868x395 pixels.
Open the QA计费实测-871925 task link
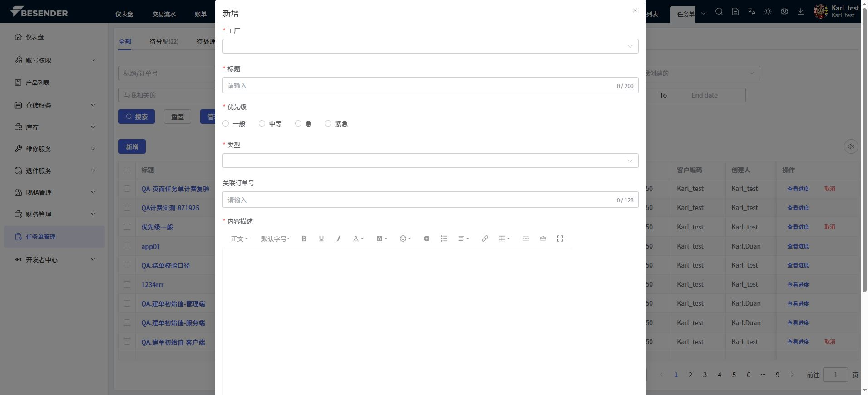pos(170,208)
